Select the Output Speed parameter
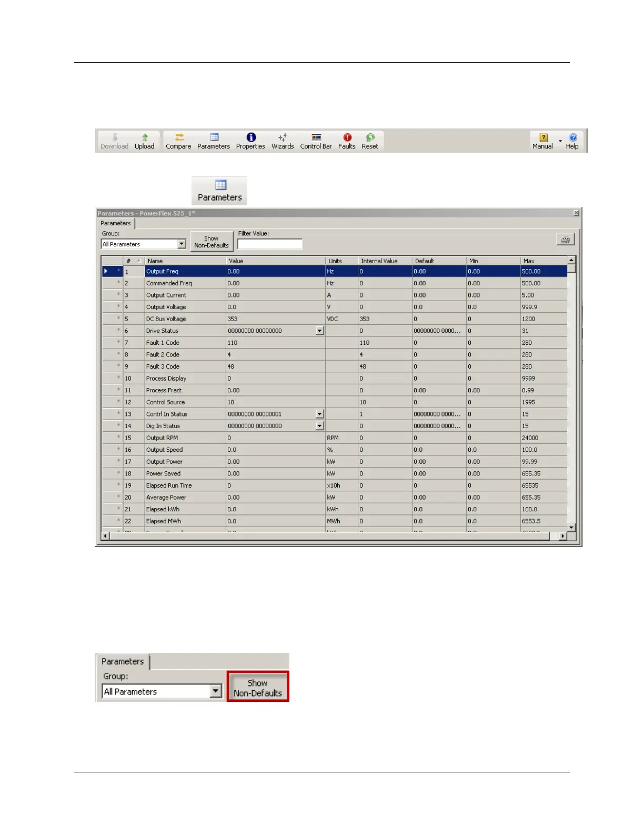Viewport: 644px width, 834px height. tap(164, 450)
